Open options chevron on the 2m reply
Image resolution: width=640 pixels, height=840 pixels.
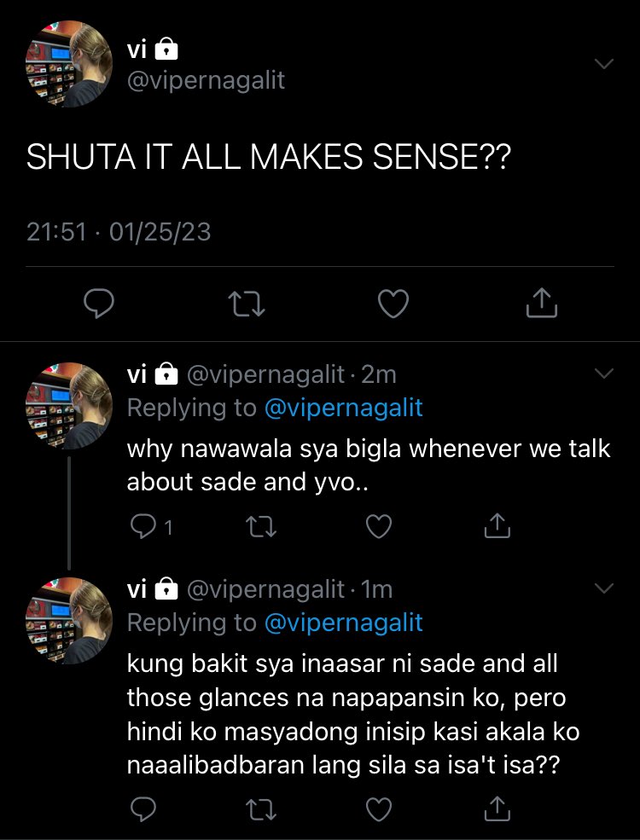604,374
